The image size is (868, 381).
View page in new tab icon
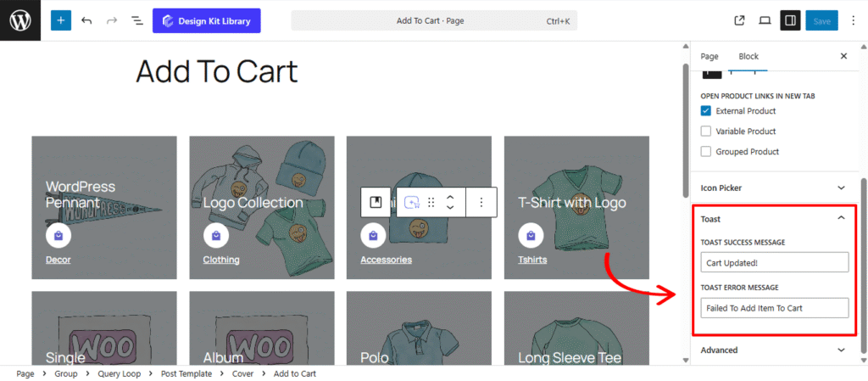pyautogui.click(x=739, y=20)
